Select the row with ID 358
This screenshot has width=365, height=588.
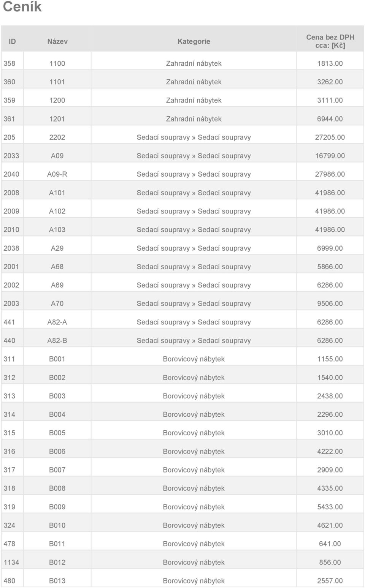[x=182, y=63]
